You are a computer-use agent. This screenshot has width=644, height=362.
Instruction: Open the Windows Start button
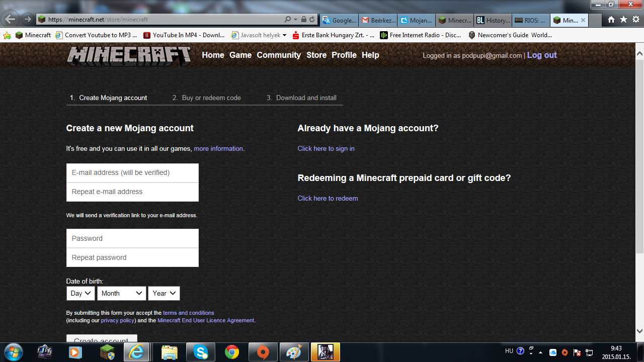tap(14, 352)
